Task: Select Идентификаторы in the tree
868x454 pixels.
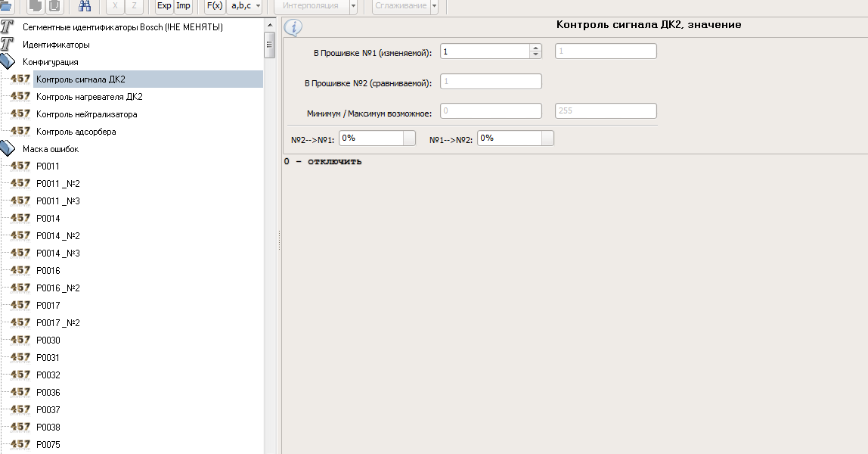Action: pos(56,45)
